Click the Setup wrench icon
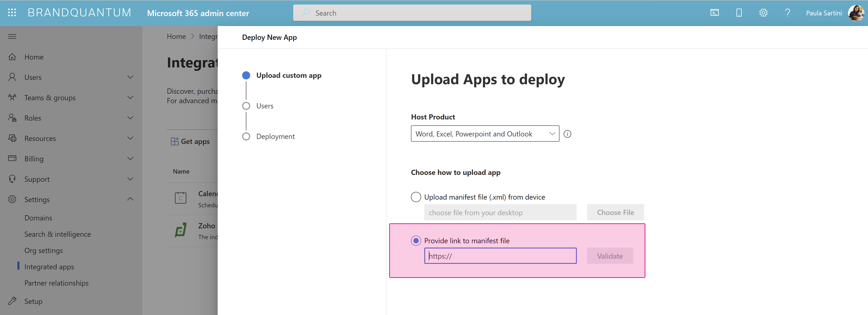Screen dimensions: 868x315 pos(12,301)
